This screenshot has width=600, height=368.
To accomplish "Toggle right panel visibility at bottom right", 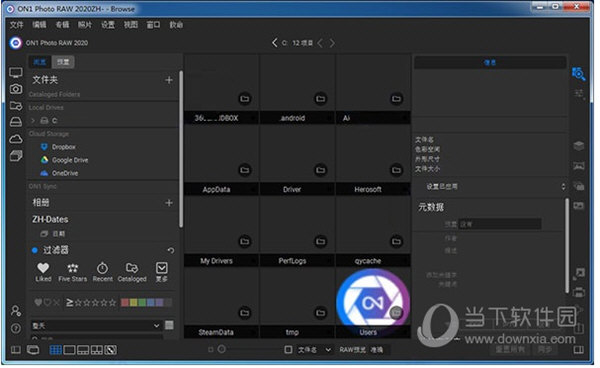I will point(579,350).
